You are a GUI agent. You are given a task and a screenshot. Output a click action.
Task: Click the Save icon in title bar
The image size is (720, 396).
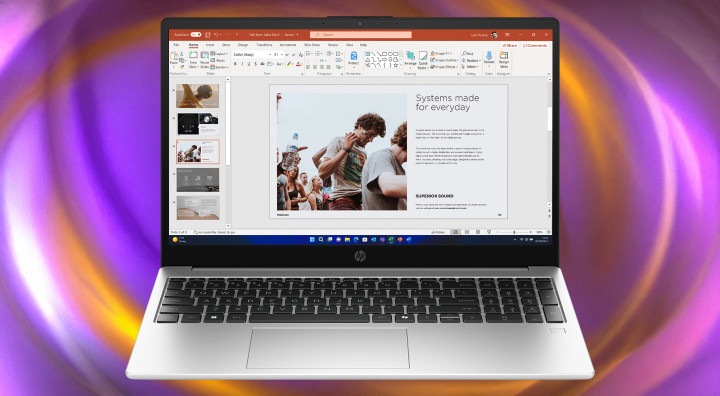tap(208, 34)
